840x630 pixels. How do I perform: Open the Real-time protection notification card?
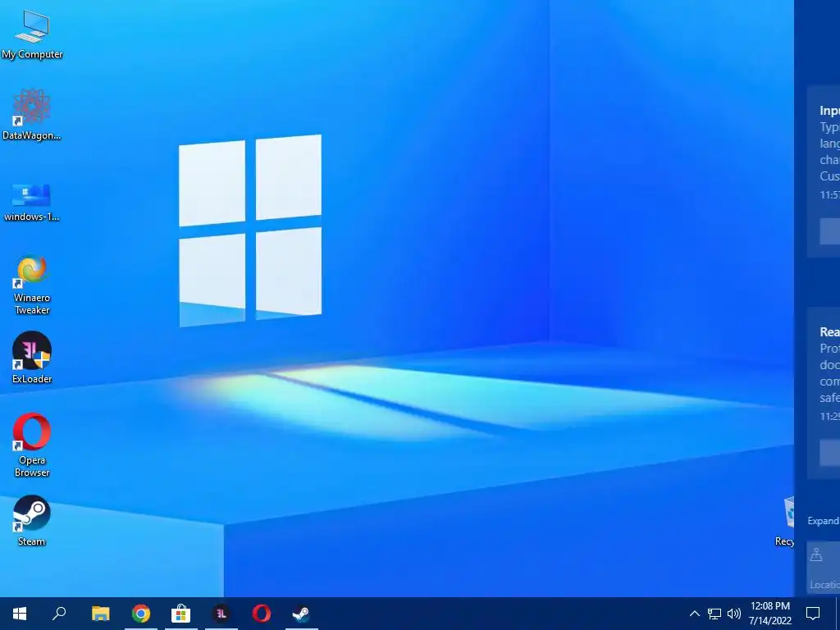tap(824, 393)
